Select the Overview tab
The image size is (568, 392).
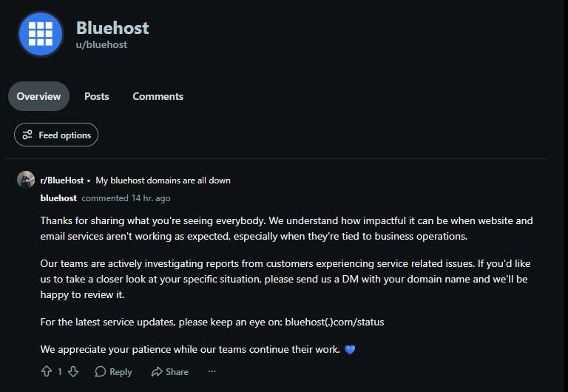pyautogui.click(x=38, y=96)
